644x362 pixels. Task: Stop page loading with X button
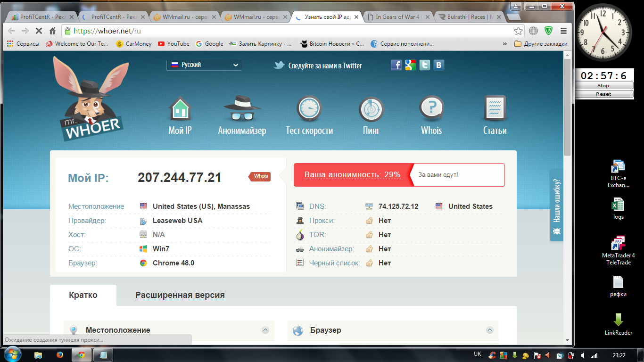(x=39, y=31)
